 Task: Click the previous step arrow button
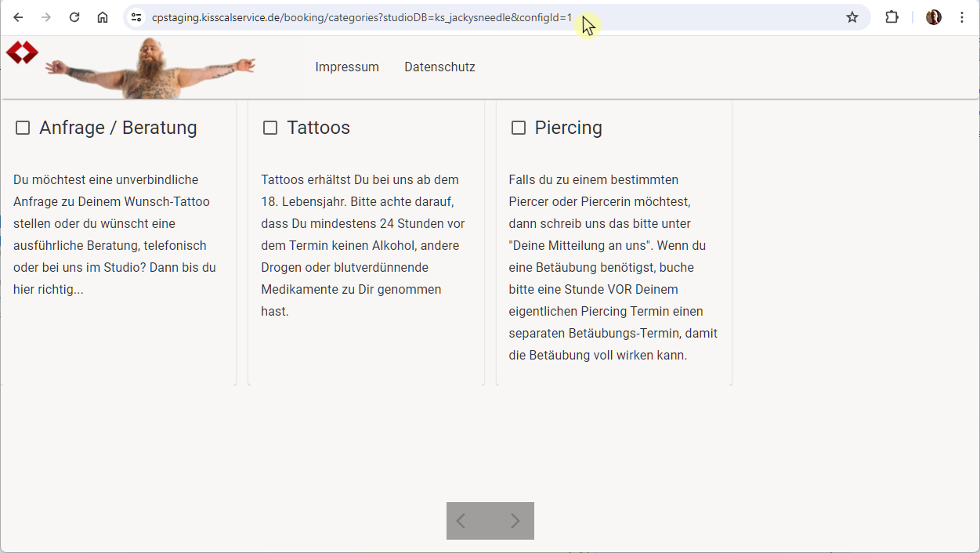click(461, 521)
